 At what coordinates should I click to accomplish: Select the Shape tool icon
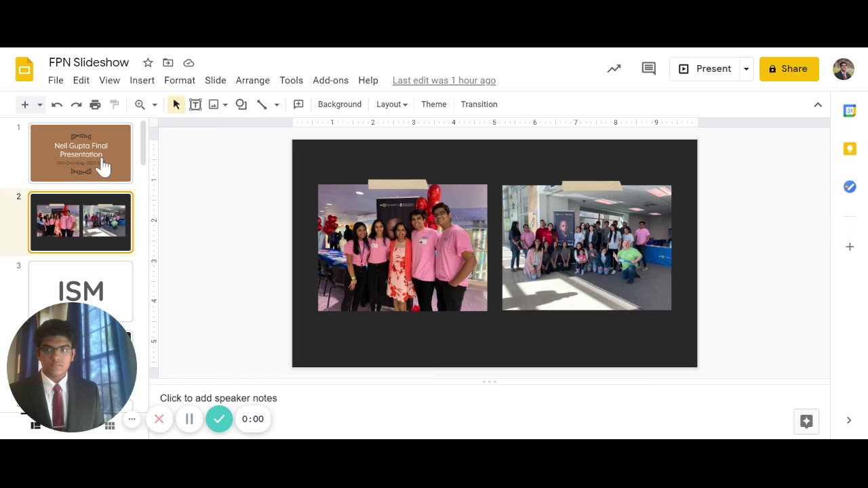pyautogui.click(x=241, y=104)
